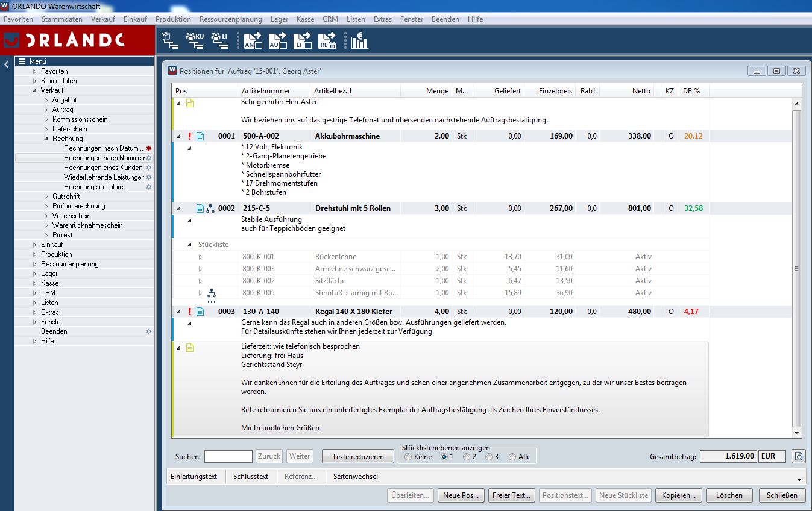Open the Extras menu in the menu bar

383,19
